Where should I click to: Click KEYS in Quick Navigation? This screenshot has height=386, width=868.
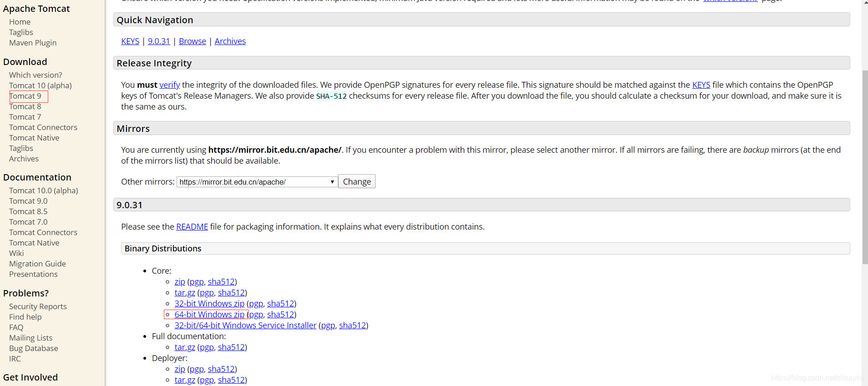click(130, 41)
